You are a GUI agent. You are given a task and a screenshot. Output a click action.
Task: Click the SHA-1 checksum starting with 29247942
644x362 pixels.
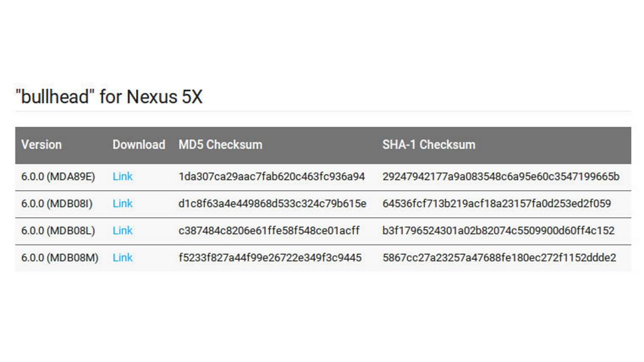click(501, 176)
